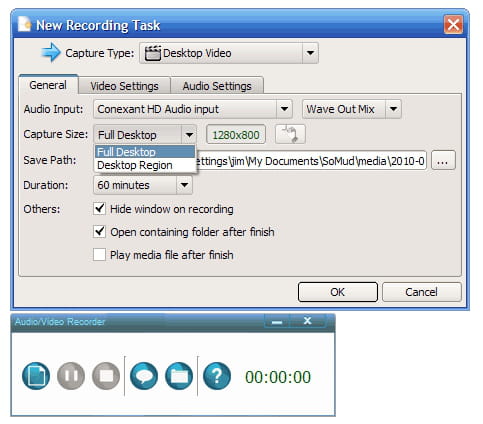Open the speech bubble comments icon
483x424 pixels.
[144, 376]
